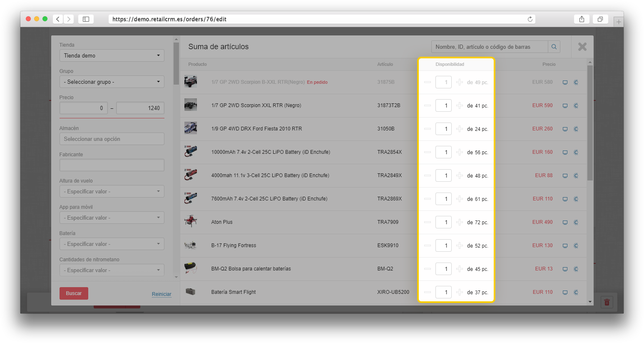Decrease quantity with minus for Scorpion XXL RTR (Negro)
The width and height of the screenshot is (644, 343).
pos(428,105)
